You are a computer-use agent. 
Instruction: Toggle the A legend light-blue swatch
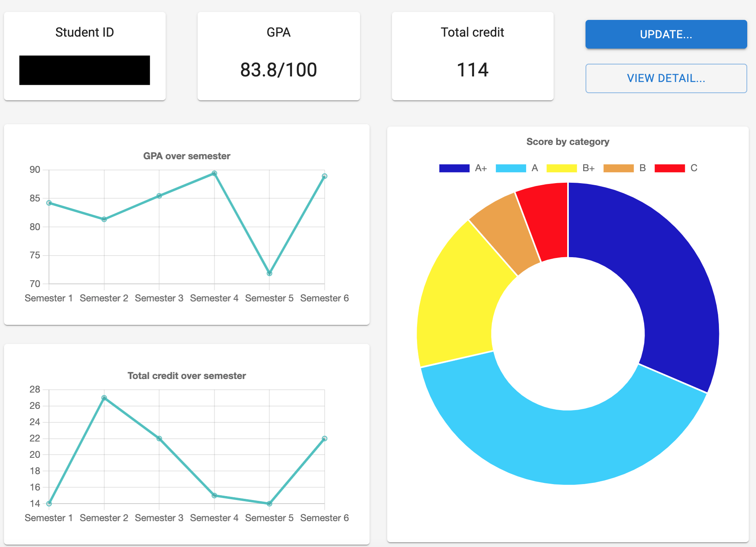(x=511, y=168)
